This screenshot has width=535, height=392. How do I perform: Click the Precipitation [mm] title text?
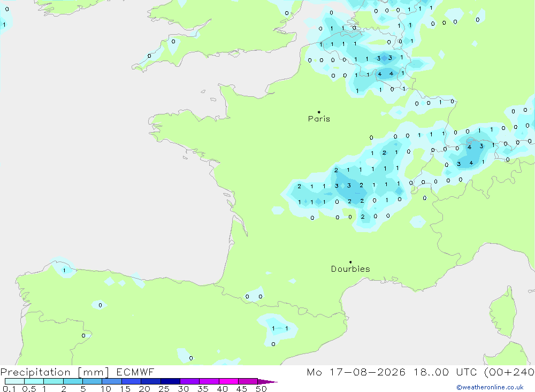(55, 372)
